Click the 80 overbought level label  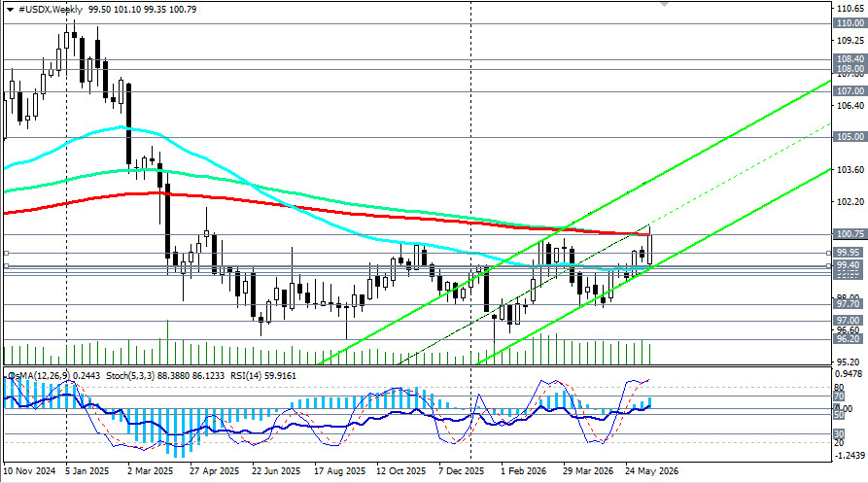[838, 388]
